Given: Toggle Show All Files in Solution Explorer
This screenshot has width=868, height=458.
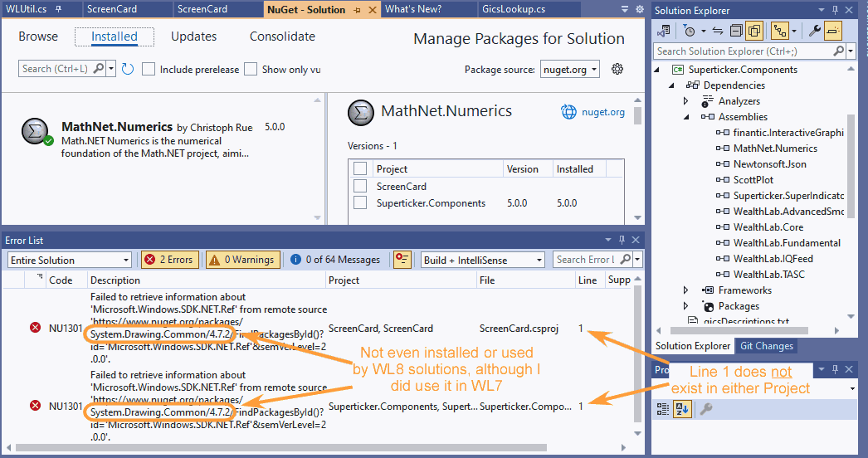Looking at the screenshot, I should 754,31.
